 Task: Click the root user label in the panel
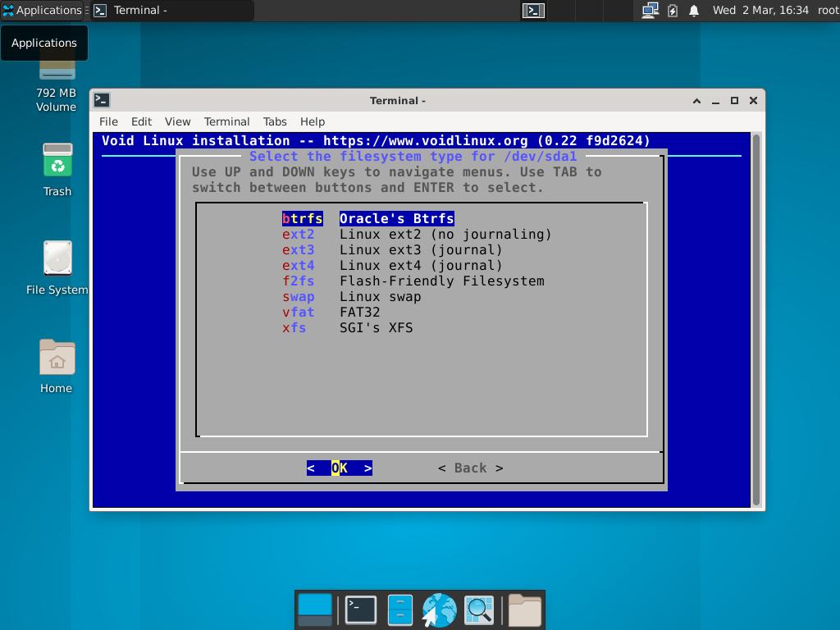pyautogui.click(x=829, y=10)
